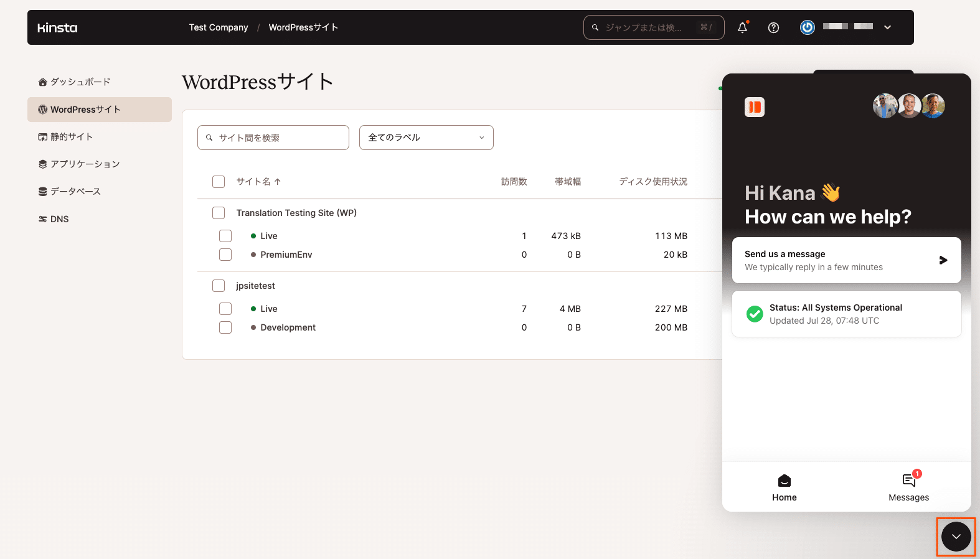Viewport: 980px width, 559px height.
Task: Click the 227 MB disk usage value
Action: 671,309
